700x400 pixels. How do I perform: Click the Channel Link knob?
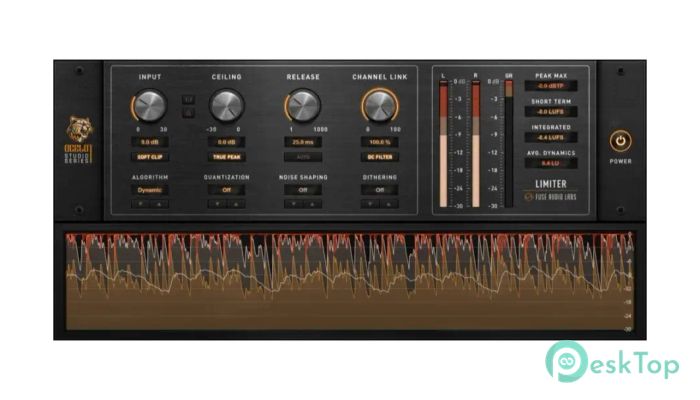click(x=377, y=106)
